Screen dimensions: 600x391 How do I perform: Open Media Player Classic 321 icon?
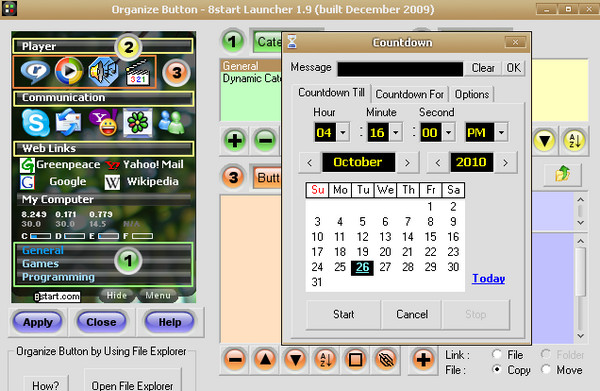(x=137, y=73)
